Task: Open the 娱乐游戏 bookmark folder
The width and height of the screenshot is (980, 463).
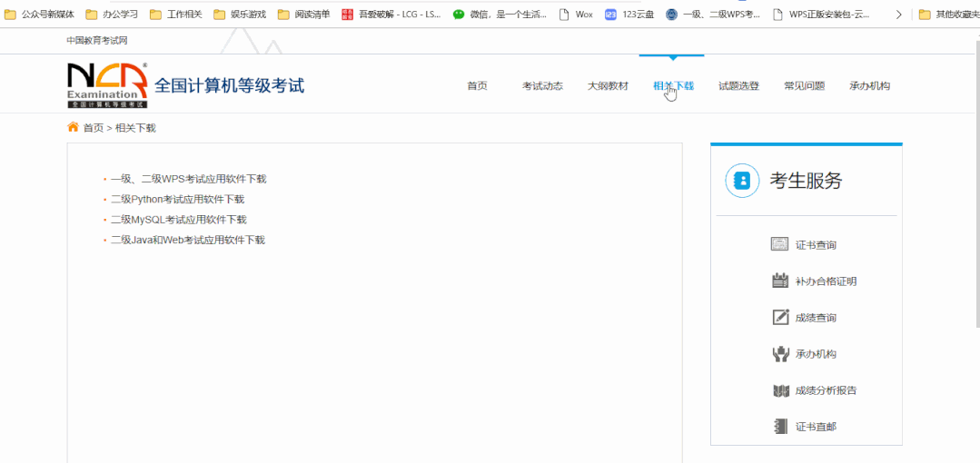Action: tap(241, 15)
